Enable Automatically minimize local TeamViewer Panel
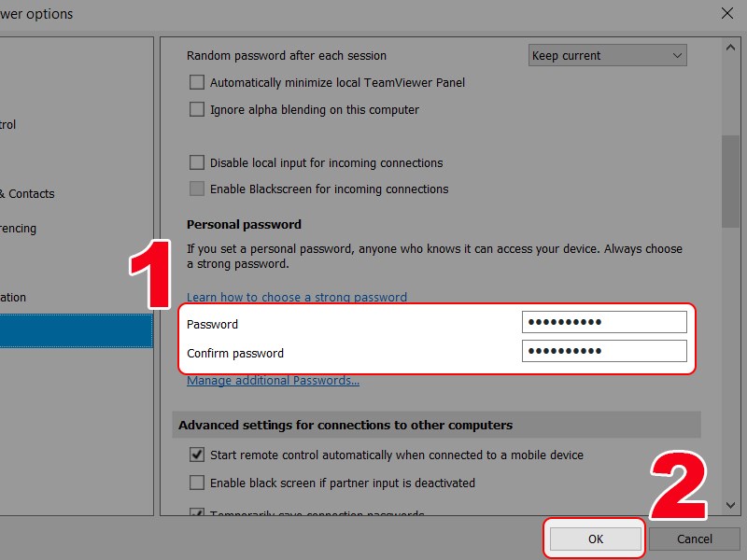747x560 pixels. (x=197, y=82)
